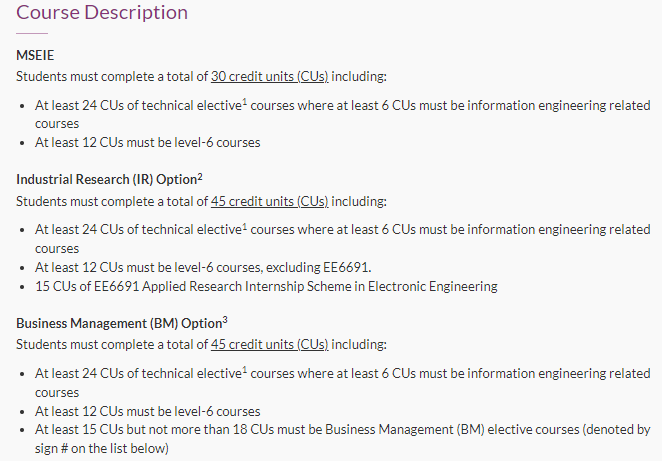Click footnote superscript 3 after BM Option
The height and width of the screenshot is (461, 662).
[x=225, y=320]
